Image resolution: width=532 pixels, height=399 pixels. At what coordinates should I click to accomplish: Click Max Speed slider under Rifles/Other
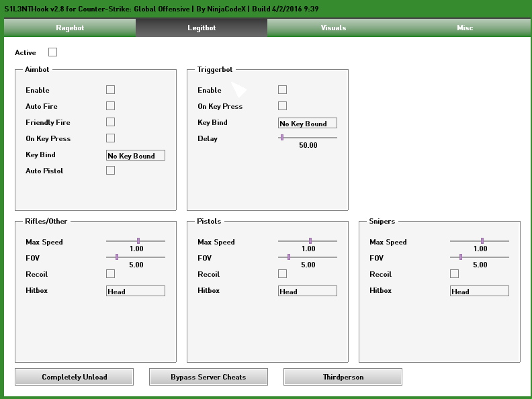136,241
